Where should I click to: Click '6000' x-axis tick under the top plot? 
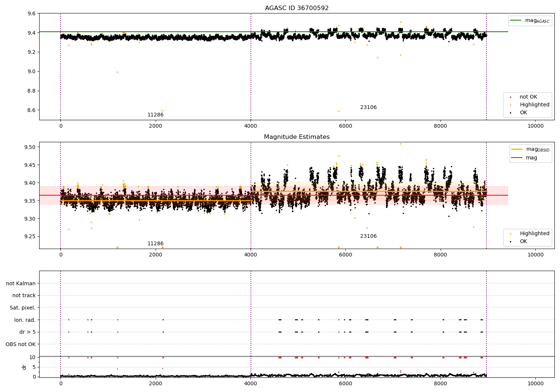[345, 126]
